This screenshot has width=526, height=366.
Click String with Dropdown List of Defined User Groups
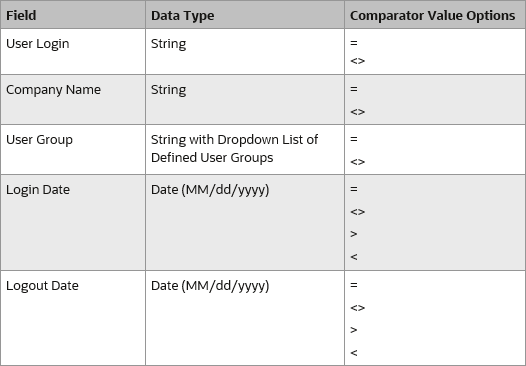(x=234, y=149)
